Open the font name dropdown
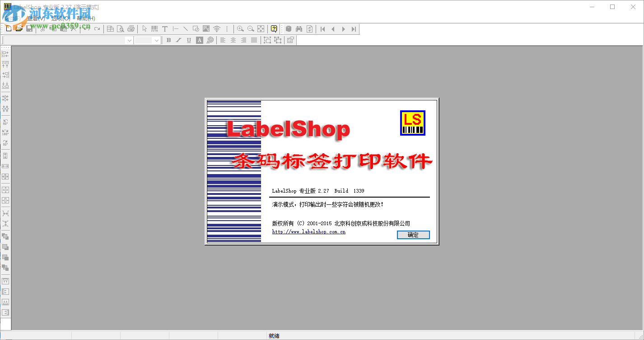644x340 pixels. (x=130, y=40)
